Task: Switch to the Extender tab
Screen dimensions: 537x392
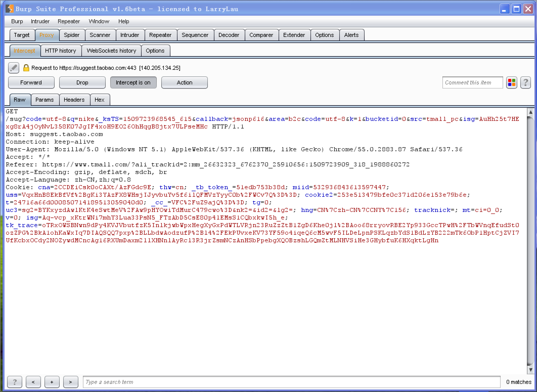Action: 294,35
